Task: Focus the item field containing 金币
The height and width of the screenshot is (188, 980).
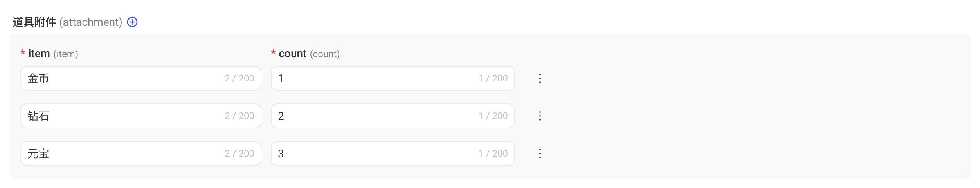Action: pos(141,78)
